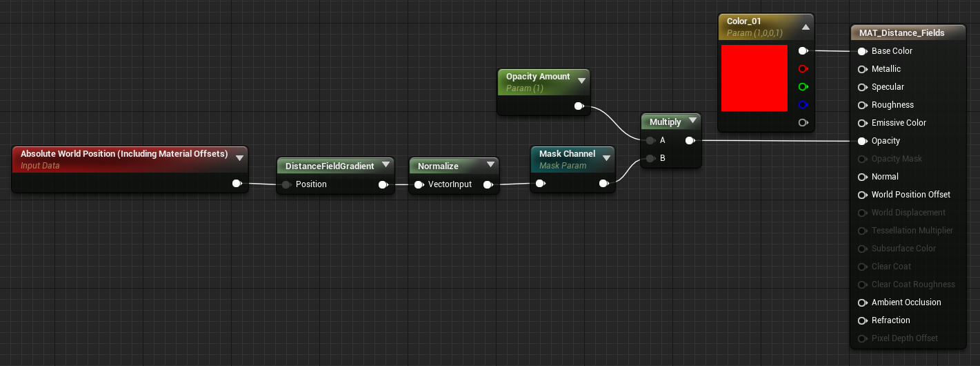Image resolution: width=980 pixels, height=366 pixels.
Task: Collapse the Mask Channel node arrow
Action: click(606, 157)
